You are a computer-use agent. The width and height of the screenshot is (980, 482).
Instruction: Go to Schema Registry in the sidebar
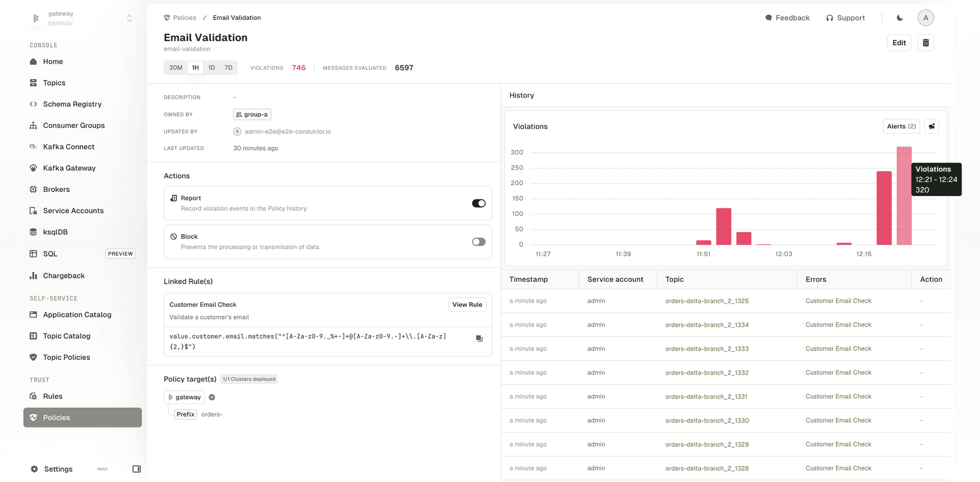point(72,104)
